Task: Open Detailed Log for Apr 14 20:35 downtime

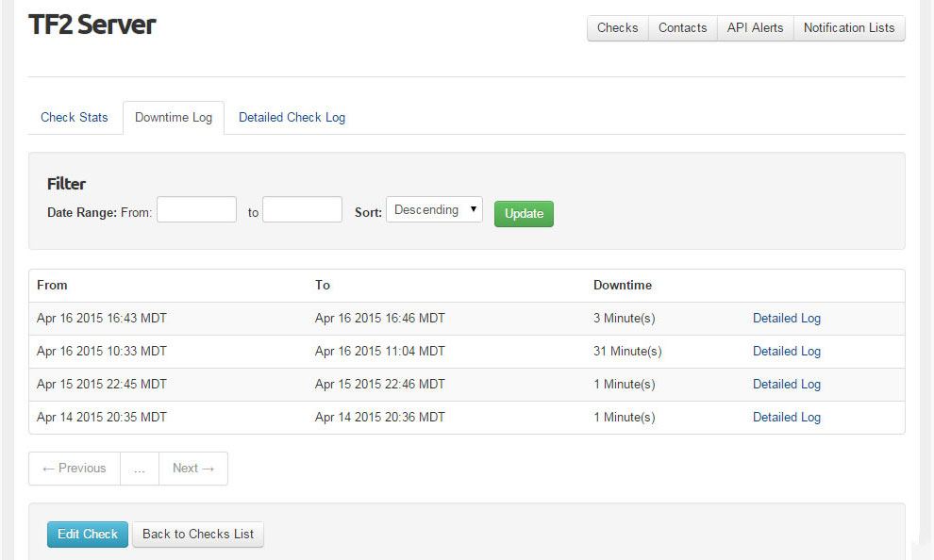Action: pos(787,418)
